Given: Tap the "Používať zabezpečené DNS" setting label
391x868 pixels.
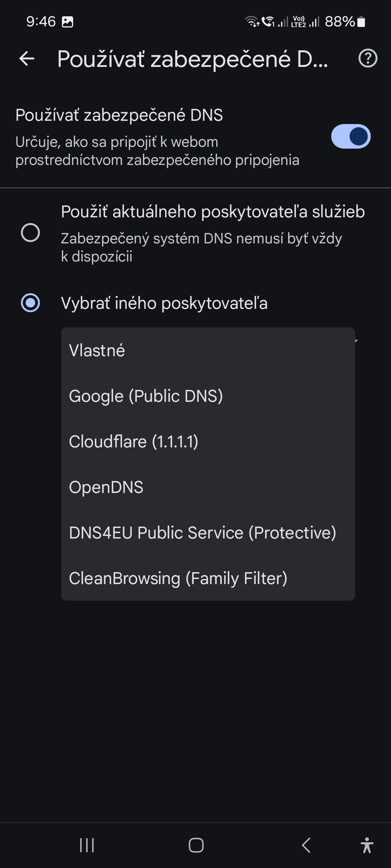Looking at the screenshot, I should [119, 115].
